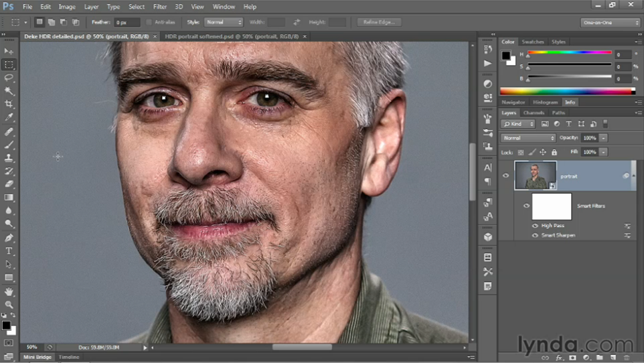Open the Layer menu
Screen dimensions: 644x363
(x=91, y=7)
